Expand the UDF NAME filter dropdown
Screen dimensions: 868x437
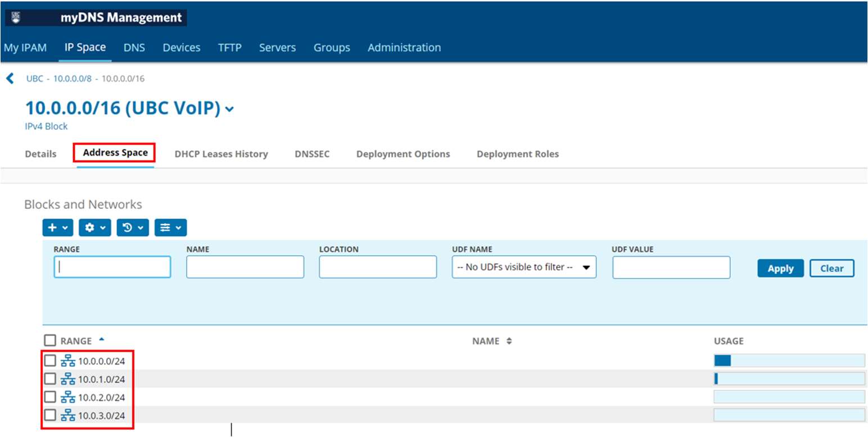(524, 267)
